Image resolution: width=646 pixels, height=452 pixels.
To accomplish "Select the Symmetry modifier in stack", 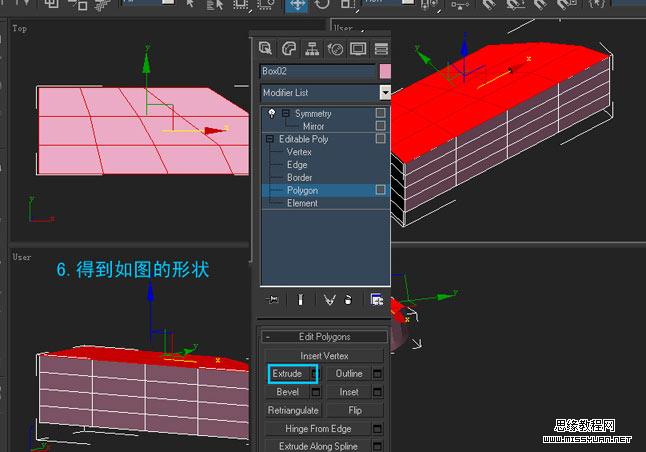I will coord(313,113).
